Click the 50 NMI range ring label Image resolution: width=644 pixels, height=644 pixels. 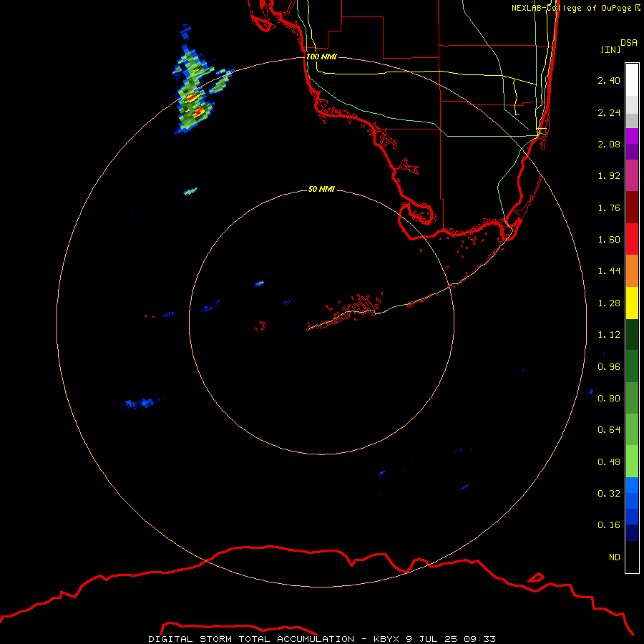[x=321, y=189]
